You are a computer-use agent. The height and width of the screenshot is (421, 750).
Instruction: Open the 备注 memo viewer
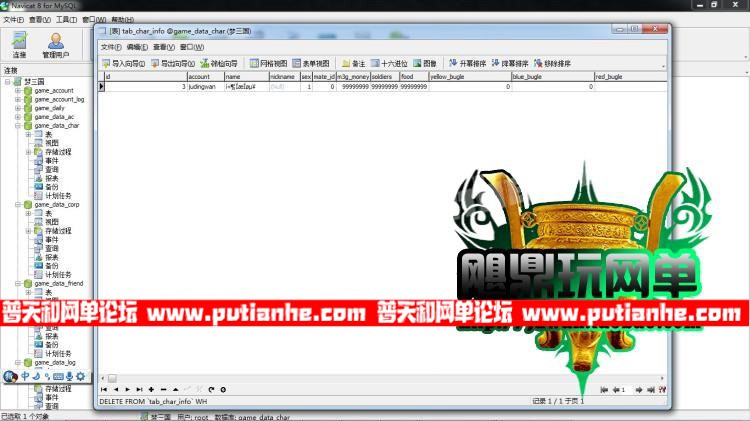click(353, 63)
